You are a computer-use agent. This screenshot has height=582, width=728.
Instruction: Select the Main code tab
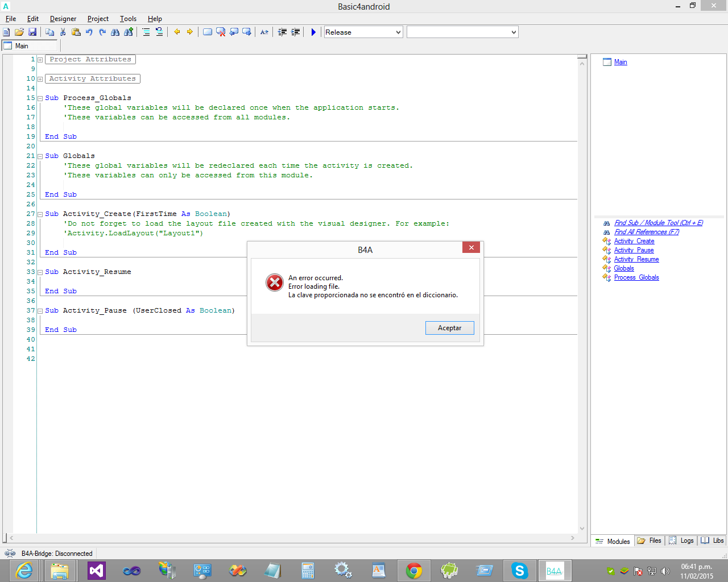tap(30, 46)
